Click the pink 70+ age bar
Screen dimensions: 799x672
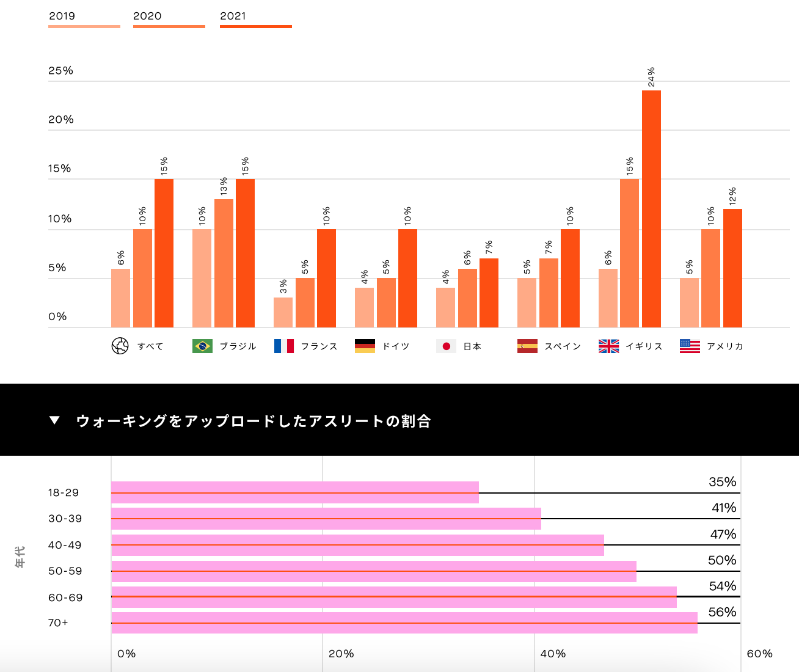pyautogui.click(x=403, y=623)
